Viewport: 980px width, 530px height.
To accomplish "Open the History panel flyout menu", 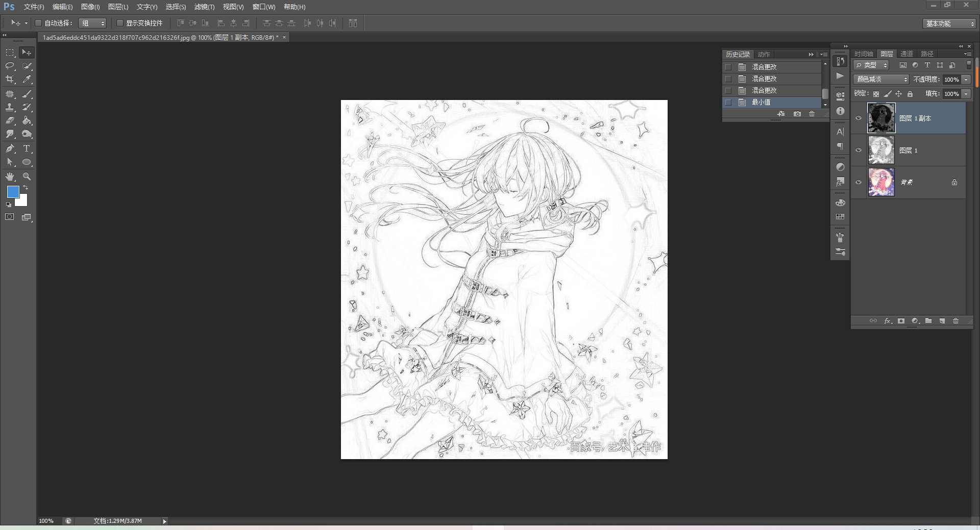I will (x=824, y=54).
